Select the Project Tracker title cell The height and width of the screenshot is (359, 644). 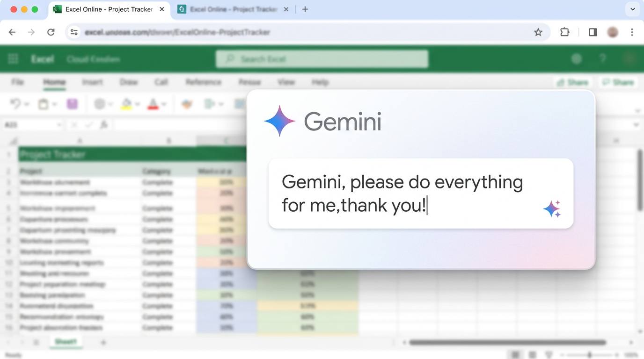pos(132,155)
